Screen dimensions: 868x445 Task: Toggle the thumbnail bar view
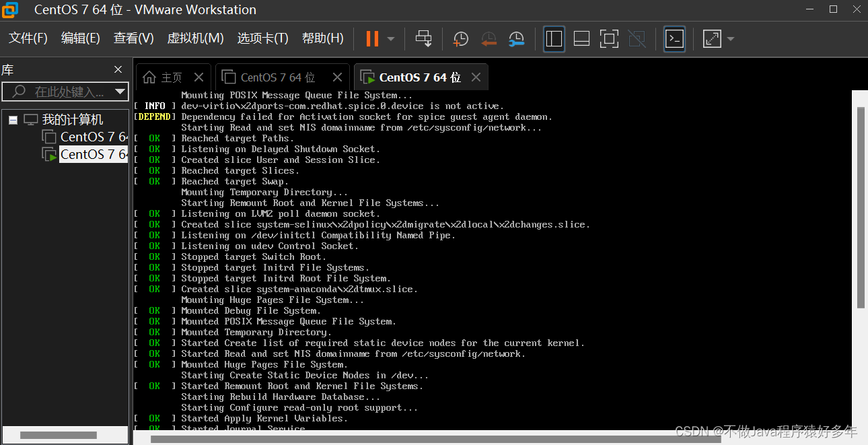coord(582,38)
